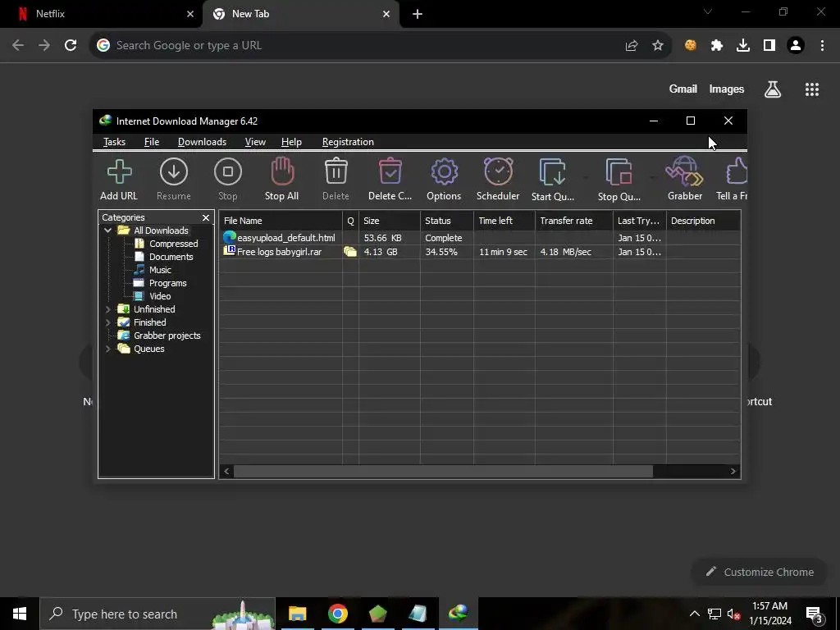Sort by the Description column header

click(x=703, y=221)
